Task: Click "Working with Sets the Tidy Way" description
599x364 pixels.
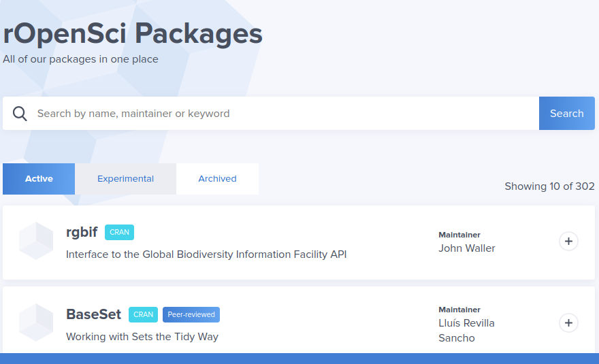Action: click(x=142, y=337)
